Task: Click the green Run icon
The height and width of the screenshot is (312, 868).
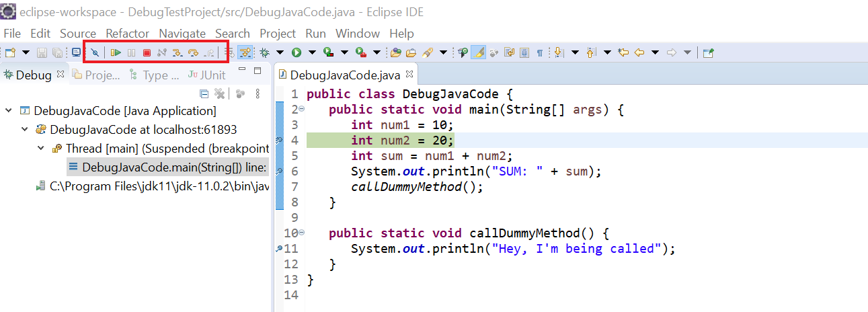Action: [x=297, y=52]
